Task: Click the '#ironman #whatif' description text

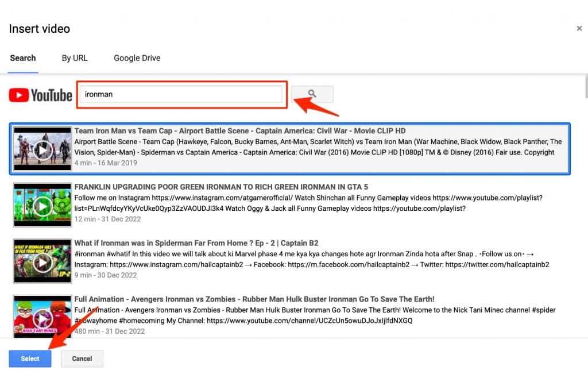Action: coord(312,259)
